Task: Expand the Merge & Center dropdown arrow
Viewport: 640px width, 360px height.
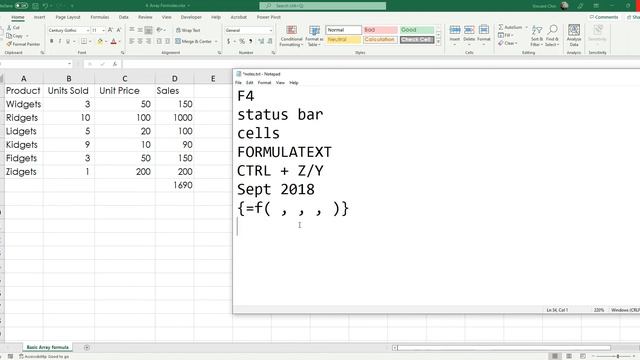Action: pyautogui.click(x=216, y=41)
